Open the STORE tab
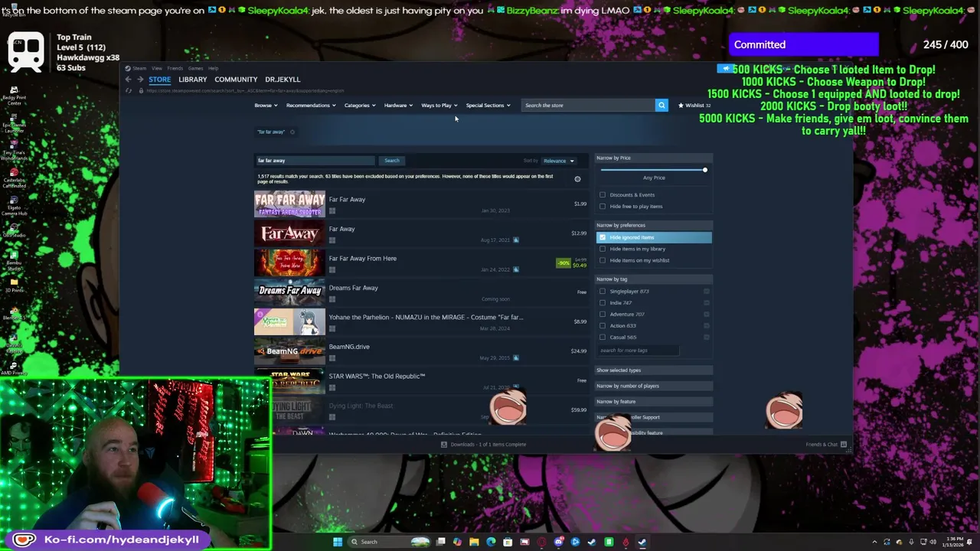980x551 pixels. pyautogui.click(x=160, y=80)
